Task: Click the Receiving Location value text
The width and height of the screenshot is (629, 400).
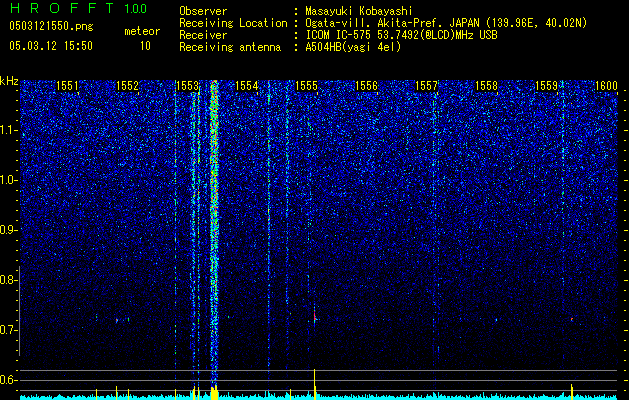Action: pos(446,23)
